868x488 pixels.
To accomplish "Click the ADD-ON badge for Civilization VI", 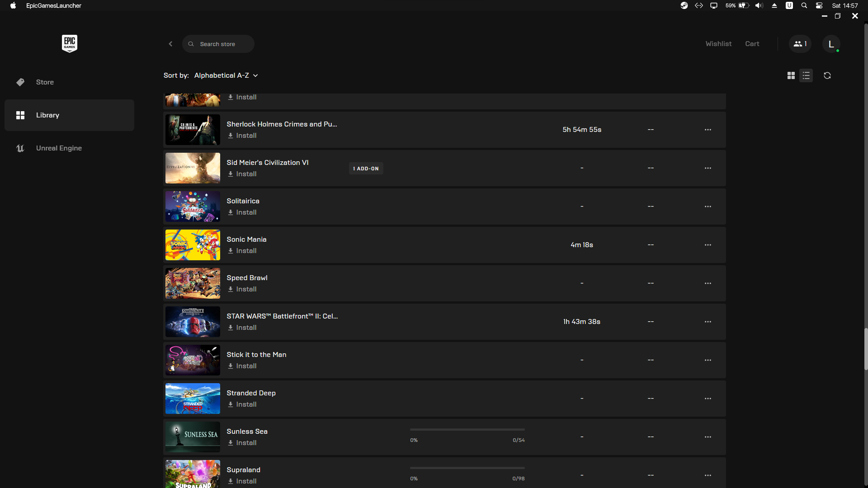I will 366,169.
